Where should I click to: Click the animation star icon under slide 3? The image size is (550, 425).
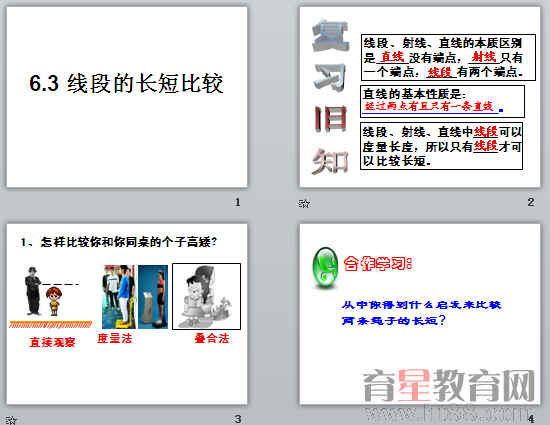(11, 420)
